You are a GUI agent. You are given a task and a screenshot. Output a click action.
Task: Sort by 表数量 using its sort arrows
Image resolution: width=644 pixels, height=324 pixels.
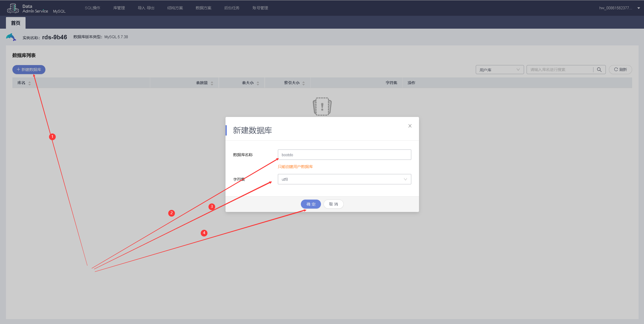click(212, 83)
